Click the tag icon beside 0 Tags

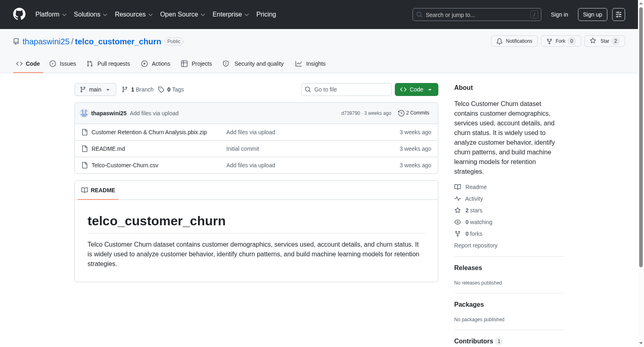(x=161, y=89)
